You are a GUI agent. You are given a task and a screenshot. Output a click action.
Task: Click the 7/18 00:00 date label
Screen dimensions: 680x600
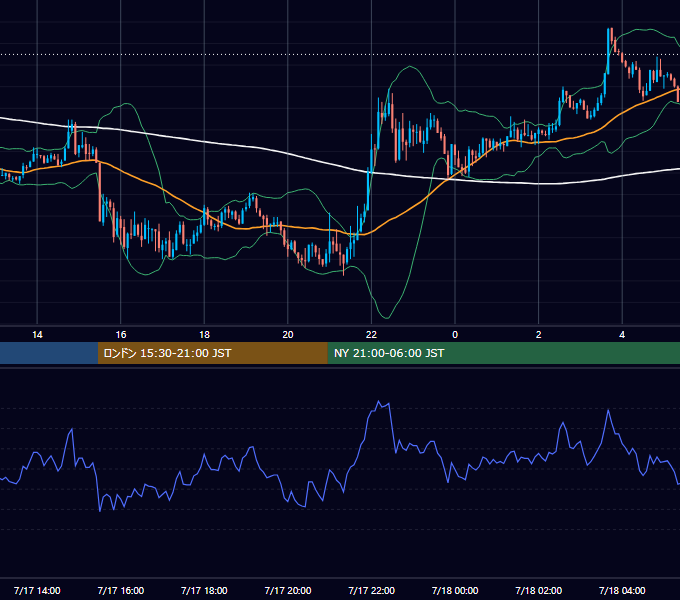click(455, 590)
